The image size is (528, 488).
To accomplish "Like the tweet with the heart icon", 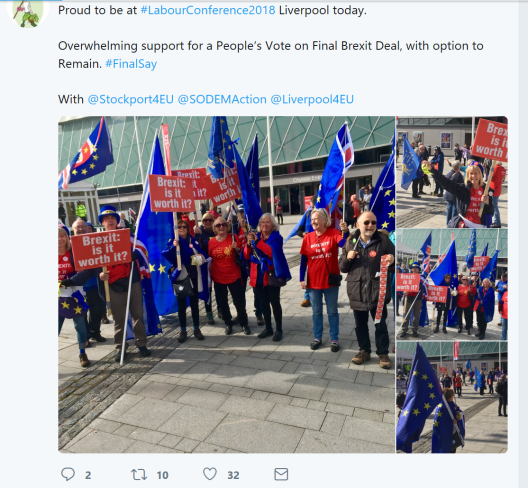I will [x=210, y=474].
